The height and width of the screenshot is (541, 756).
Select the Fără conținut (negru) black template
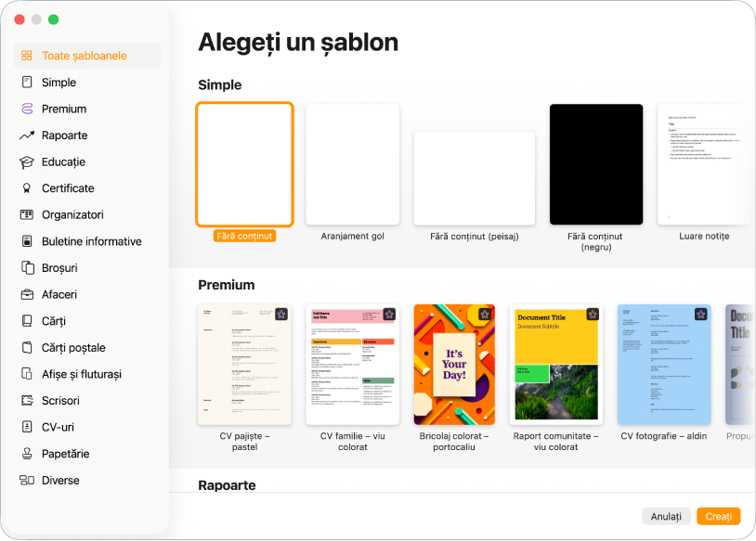(x=596, y=164)
